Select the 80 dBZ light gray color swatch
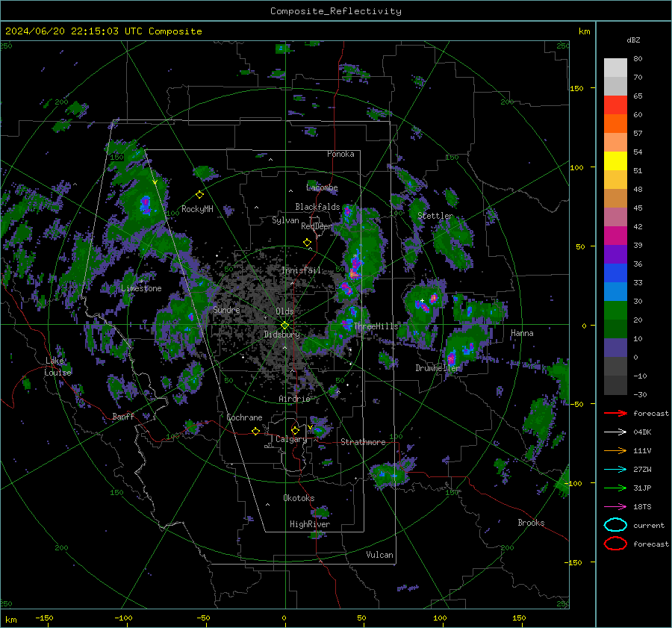Screen dimensions: 672x628 point(615,68)
